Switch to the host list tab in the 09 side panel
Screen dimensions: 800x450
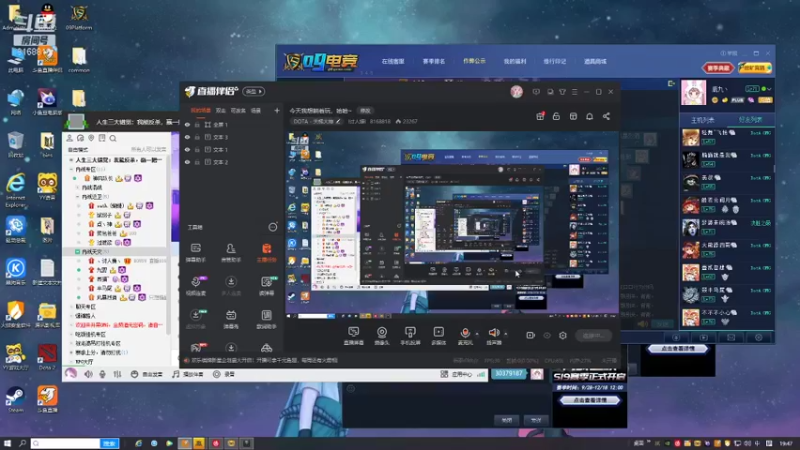click(x=703, y=120)
